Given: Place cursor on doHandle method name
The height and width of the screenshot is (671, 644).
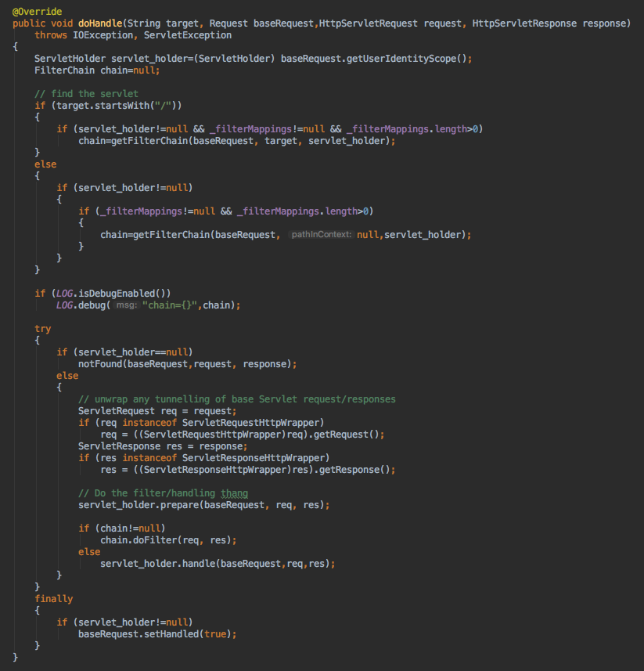Looking at the screenshot, I should tap(101, 23).
